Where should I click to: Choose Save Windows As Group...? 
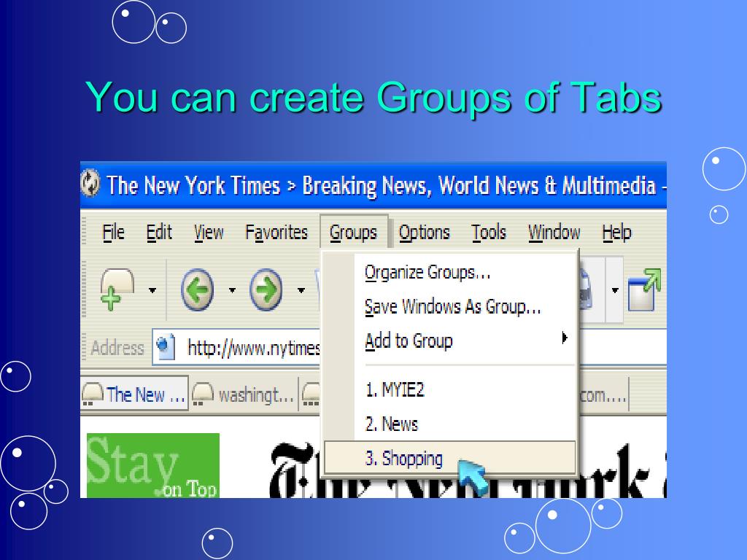pyautogui.click(x=449, y=307)
